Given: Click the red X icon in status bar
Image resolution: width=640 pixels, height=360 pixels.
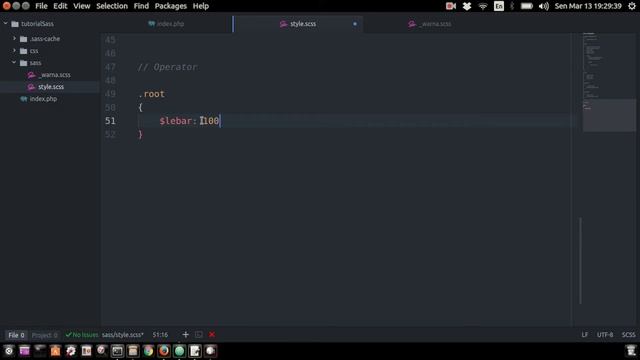Looking at the screenshot, I should click(212, 335).
